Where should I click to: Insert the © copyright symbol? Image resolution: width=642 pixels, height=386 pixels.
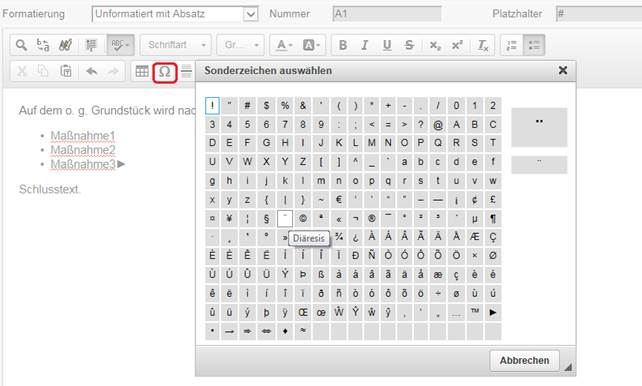pyautogui.click(x=303, y=219)
